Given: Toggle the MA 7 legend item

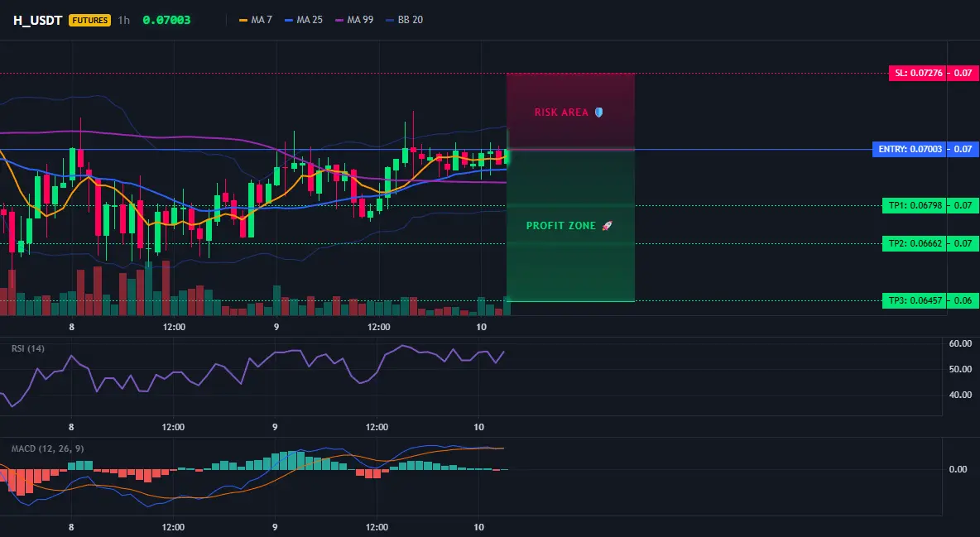Looking at the screenshot, I should [x=256, y=20].
